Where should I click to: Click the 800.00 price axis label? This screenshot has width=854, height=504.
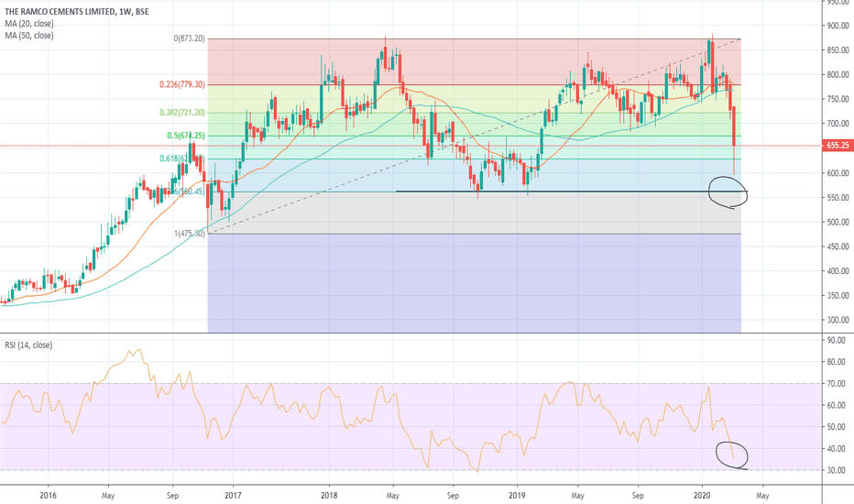point(838,74)
